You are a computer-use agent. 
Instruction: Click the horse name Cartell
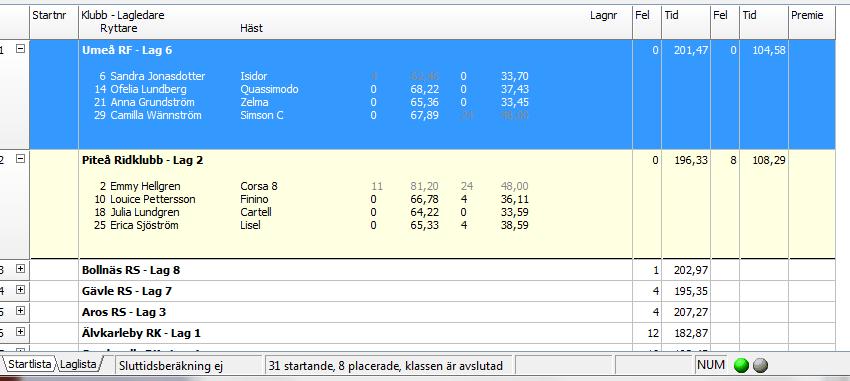tap(256, 212)
